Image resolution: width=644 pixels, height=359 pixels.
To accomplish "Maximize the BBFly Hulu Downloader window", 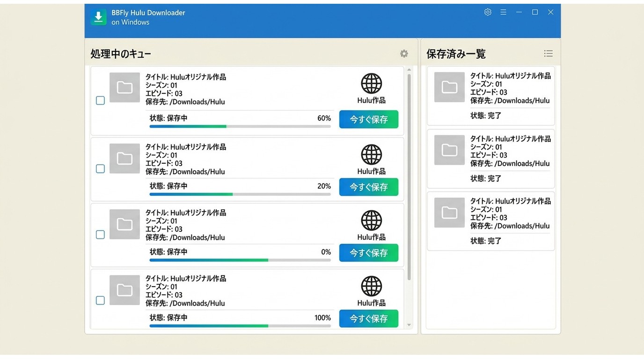I will point(535,12).
